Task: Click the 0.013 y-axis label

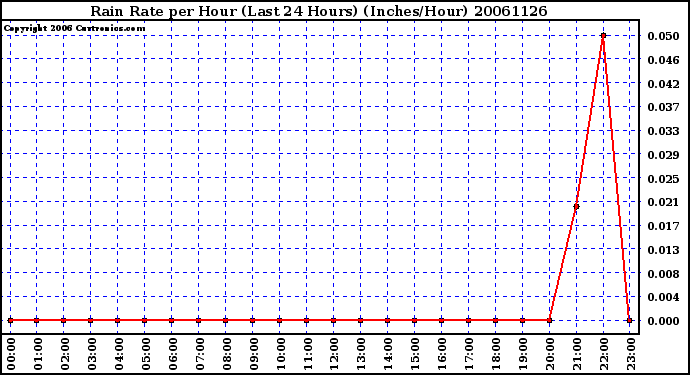Action: 663,250
